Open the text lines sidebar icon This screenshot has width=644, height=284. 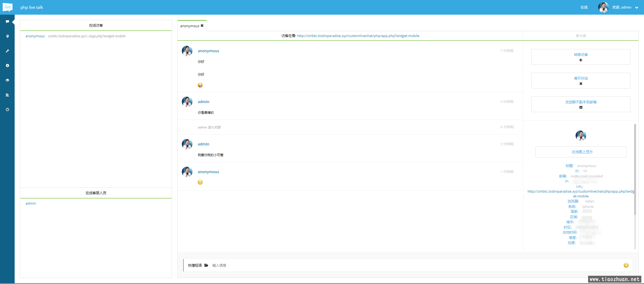pos(7,95)
